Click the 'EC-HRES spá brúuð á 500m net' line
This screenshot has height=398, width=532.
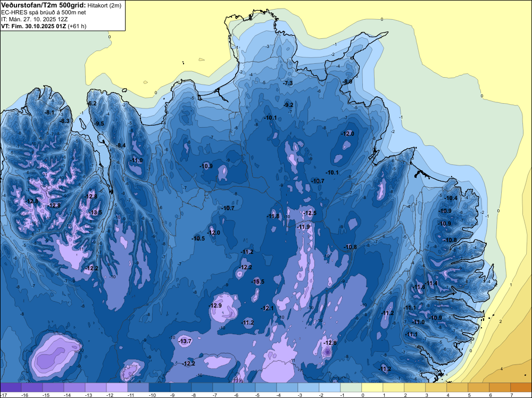tap(44, 12)
